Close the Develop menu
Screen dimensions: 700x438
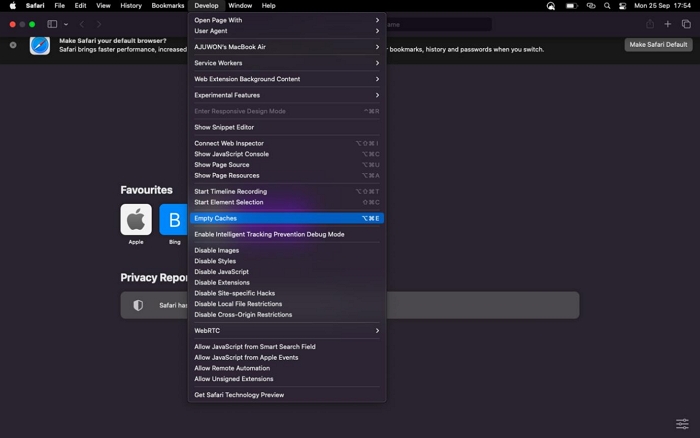point(206,6)
